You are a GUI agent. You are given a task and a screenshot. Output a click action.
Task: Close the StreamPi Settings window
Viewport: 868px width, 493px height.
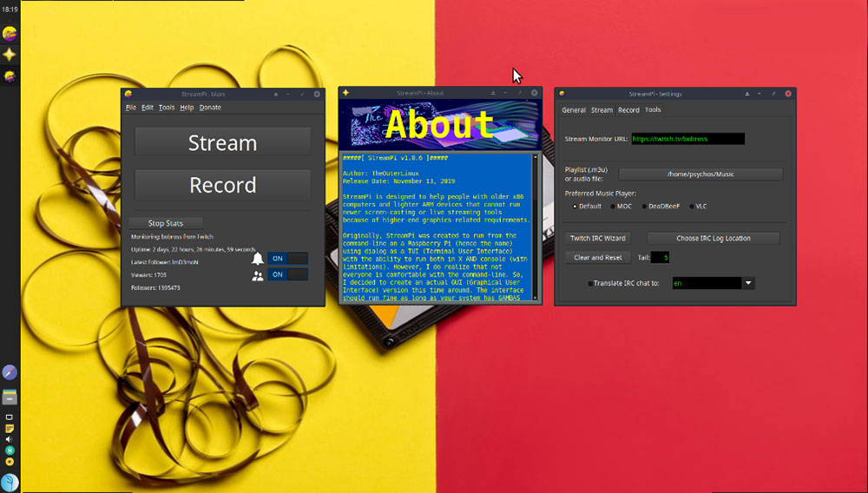pyautogui.click(x=788, y=94)
